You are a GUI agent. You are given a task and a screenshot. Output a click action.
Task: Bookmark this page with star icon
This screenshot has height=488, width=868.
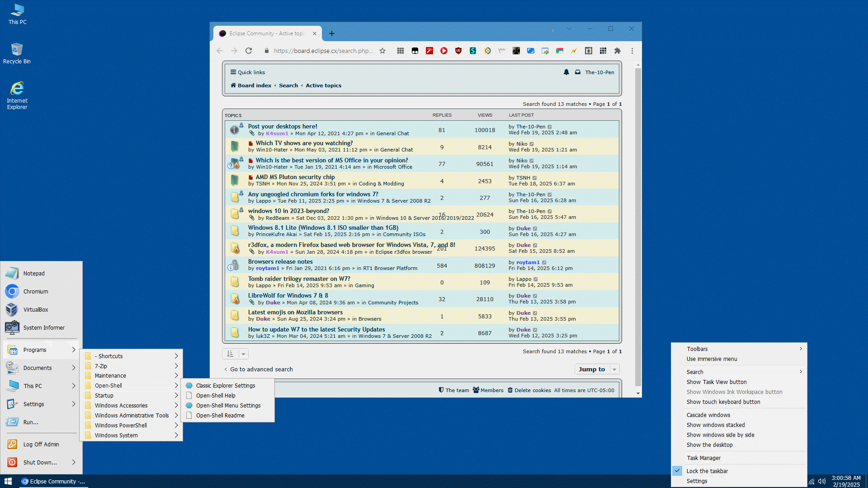382,51
